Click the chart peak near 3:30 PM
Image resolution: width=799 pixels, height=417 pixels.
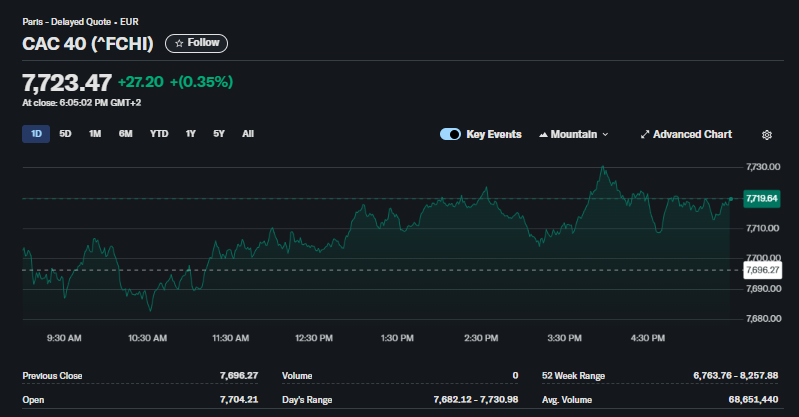pos(603,167)
